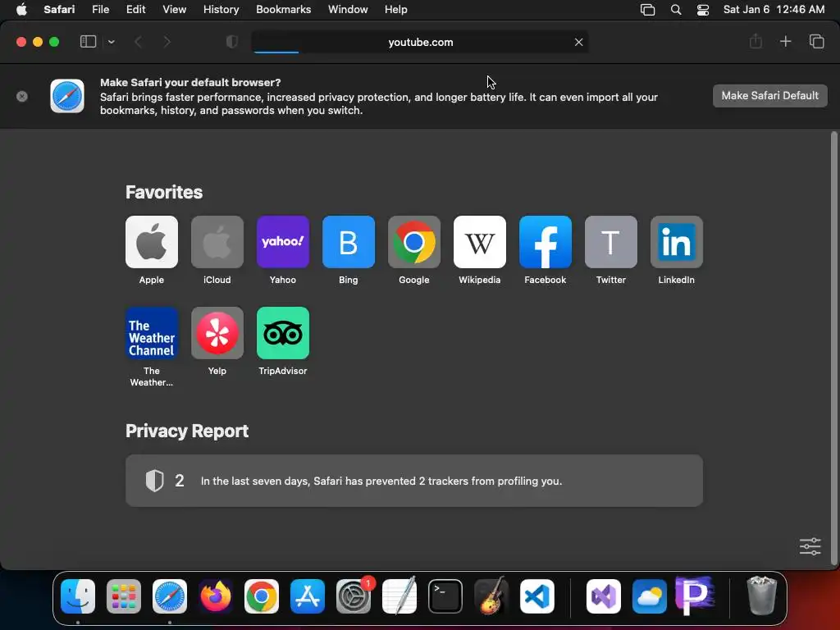The image size is (840, 630).
Task: Open the File menu
Action: coord(100,10)
